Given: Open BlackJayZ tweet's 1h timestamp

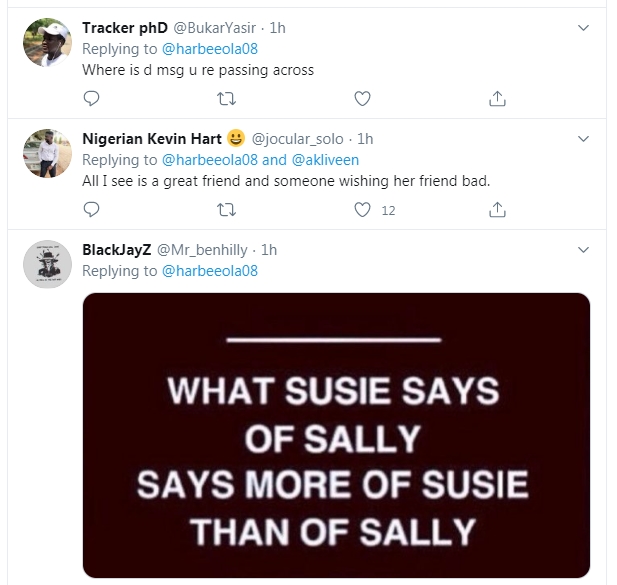Looking at the screenshot, I should pos(270,249).
